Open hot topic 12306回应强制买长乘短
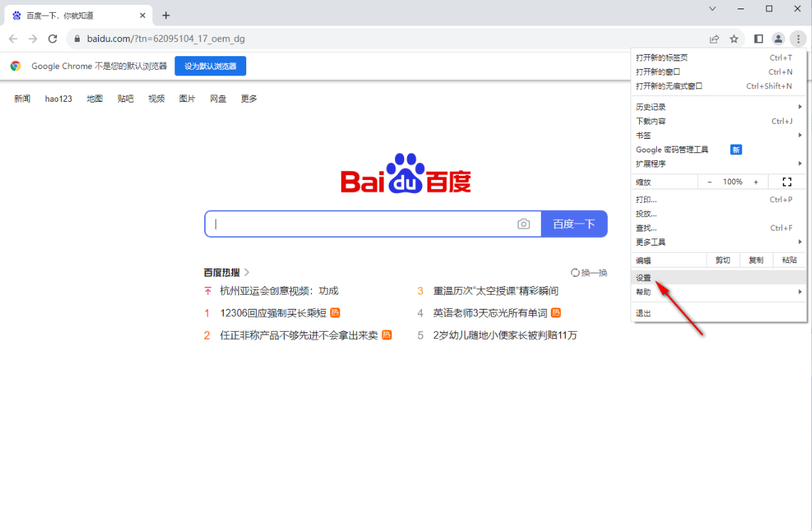The width and height of the screenshot is (812, 531). pyautogui.click(x=273, y=313)
